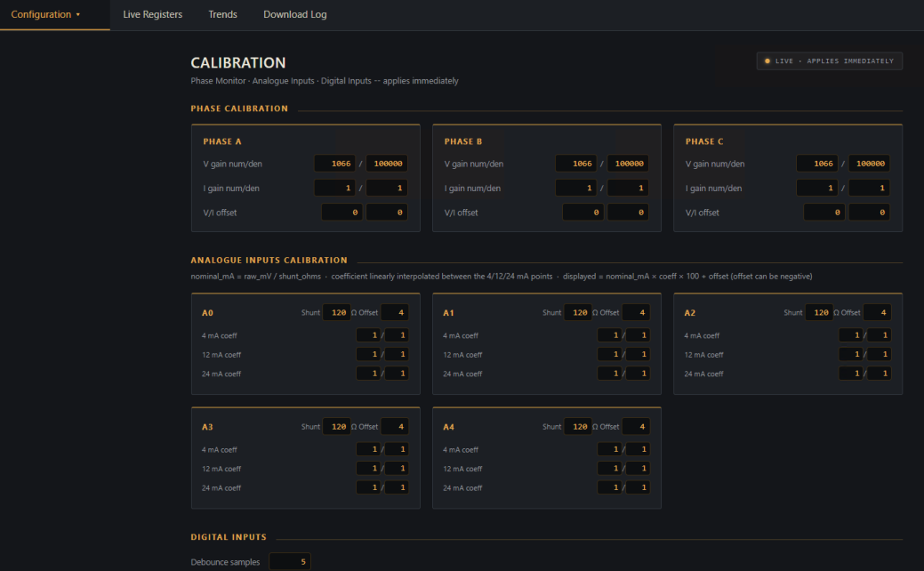
Task: Click the PHASE B card title
Action: point(463,141)
